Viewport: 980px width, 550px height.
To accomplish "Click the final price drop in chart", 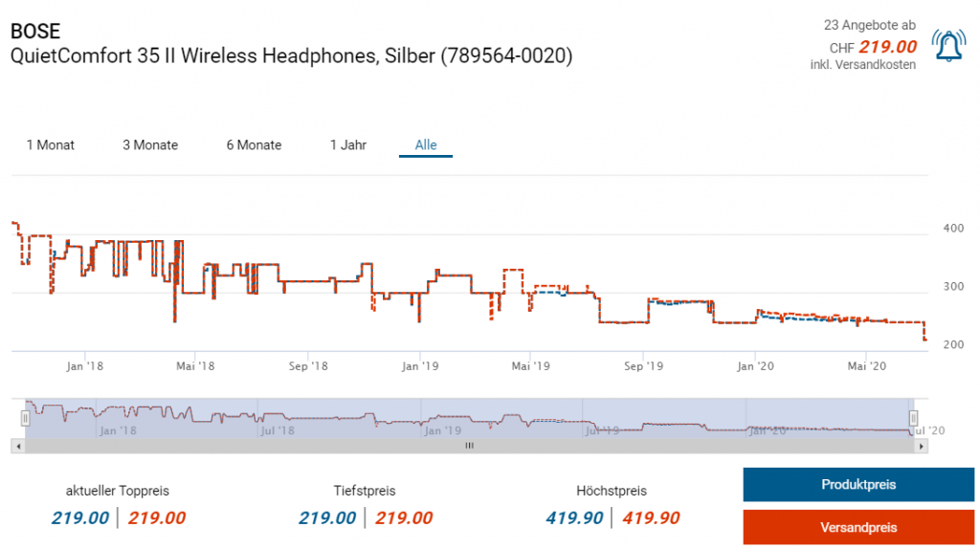I will pos(924,333).
